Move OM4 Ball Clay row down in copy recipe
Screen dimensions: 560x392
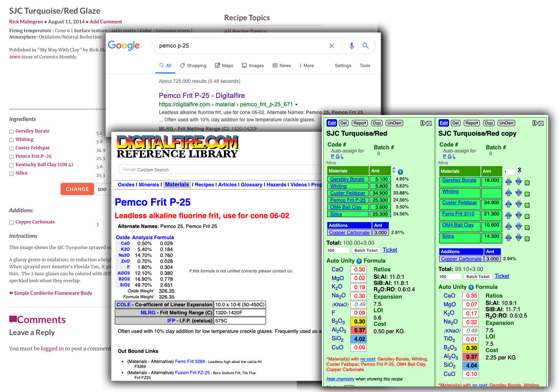(x=518, y=226)
